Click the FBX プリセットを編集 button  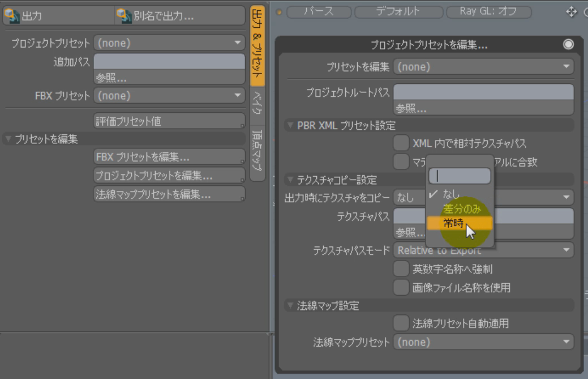[169, 157]
